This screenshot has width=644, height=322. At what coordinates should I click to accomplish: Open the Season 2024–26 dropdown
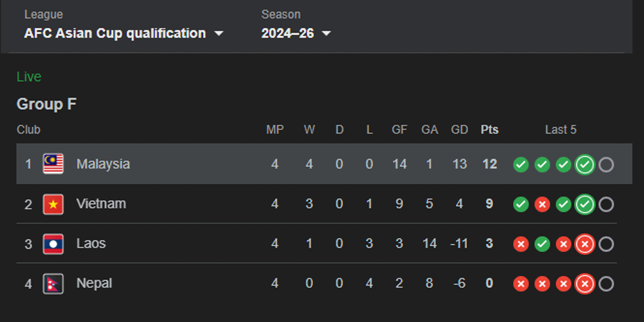tap(296, 33)
